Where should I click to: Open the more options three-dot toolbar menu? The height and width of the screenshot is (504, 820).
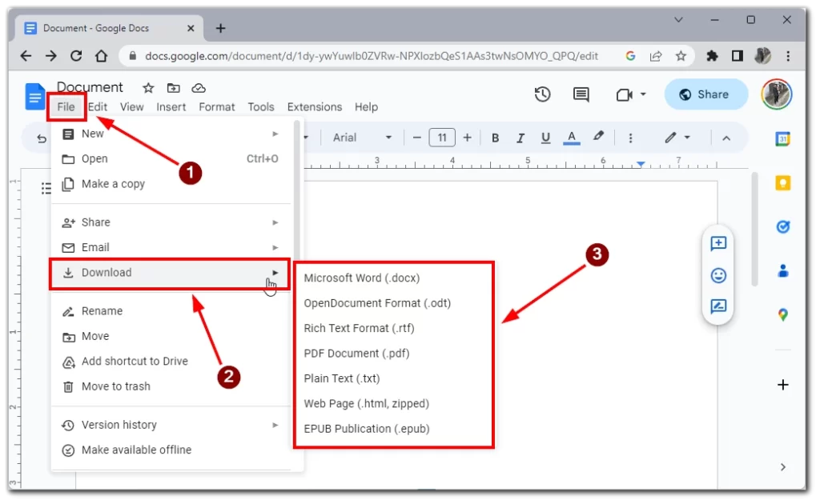631,138
